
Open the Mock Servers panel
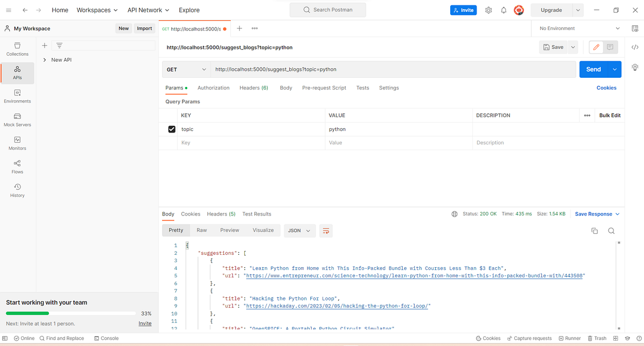tap(17, 120)
